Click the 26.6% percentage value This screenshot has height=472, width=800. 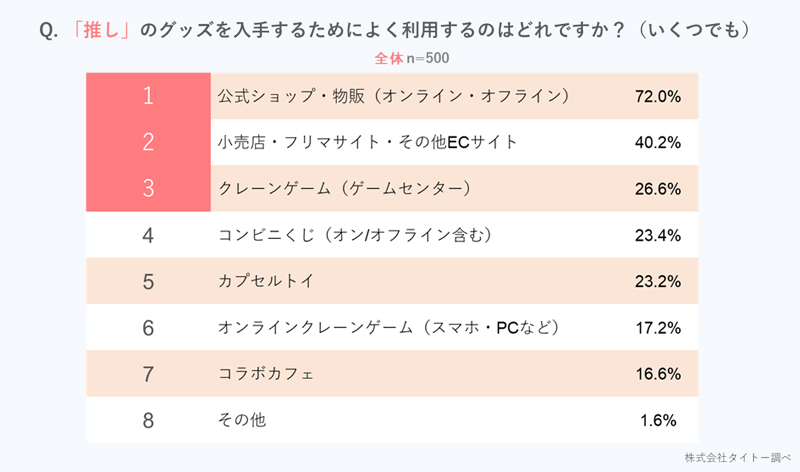coord(658,188)
